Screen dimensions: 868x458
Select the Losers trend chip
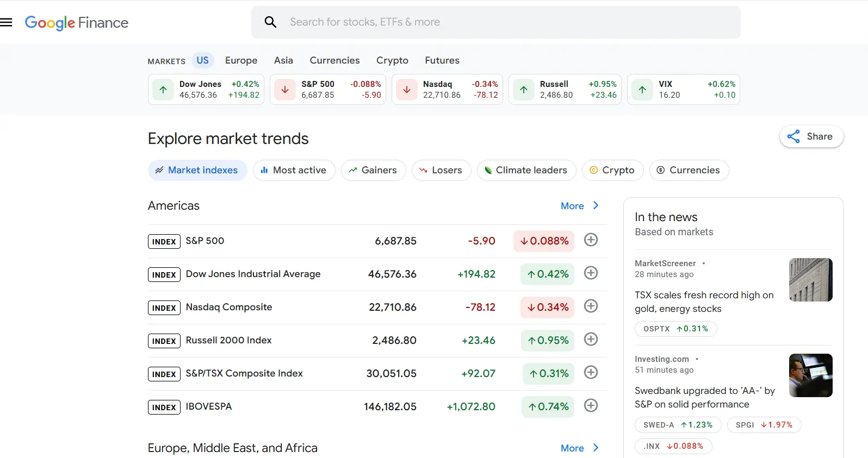click(x=441, y=170)
